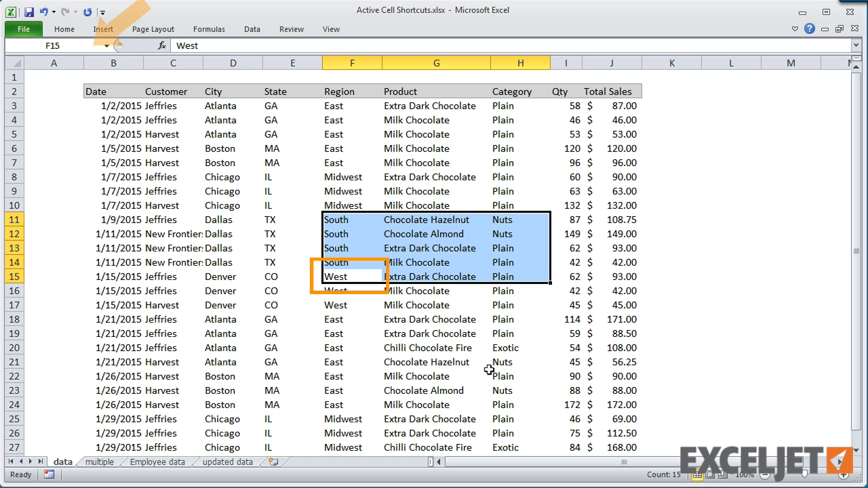The width and height of the screenshot is (868, 488).
Task: Open the Undo history dropdown arrow
Action: click(54, 12)
